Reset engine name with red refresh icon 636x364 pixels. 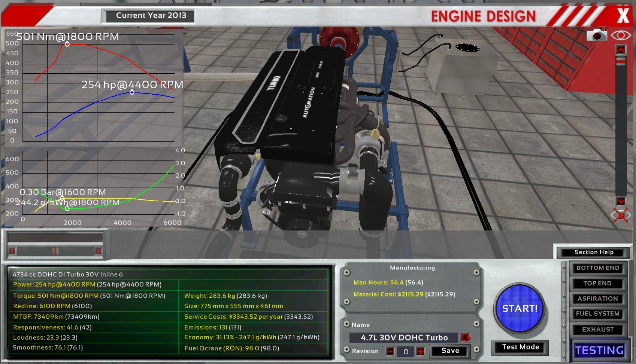tap(465, 337)
